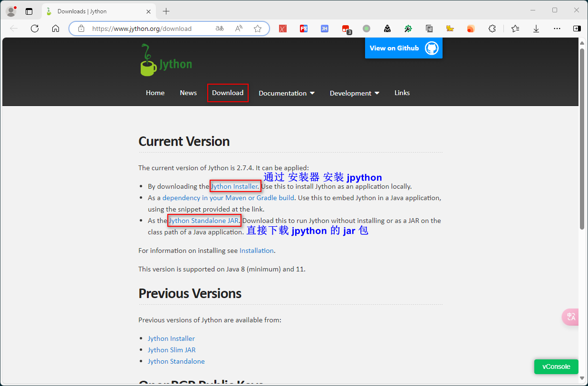Refresh the current page
The height and width of the screenshot is (386, 588).
tap(34, 28)
